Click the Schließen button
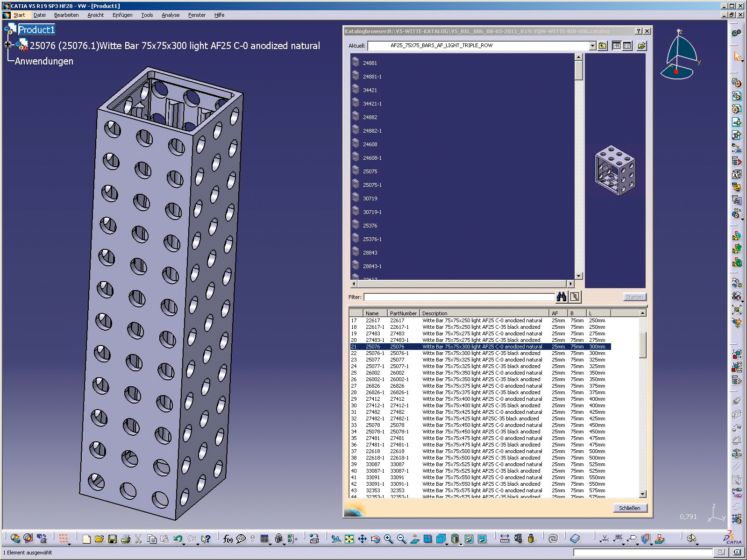The image size is (747, 560). pyautogui.click(x=630, y=508)
